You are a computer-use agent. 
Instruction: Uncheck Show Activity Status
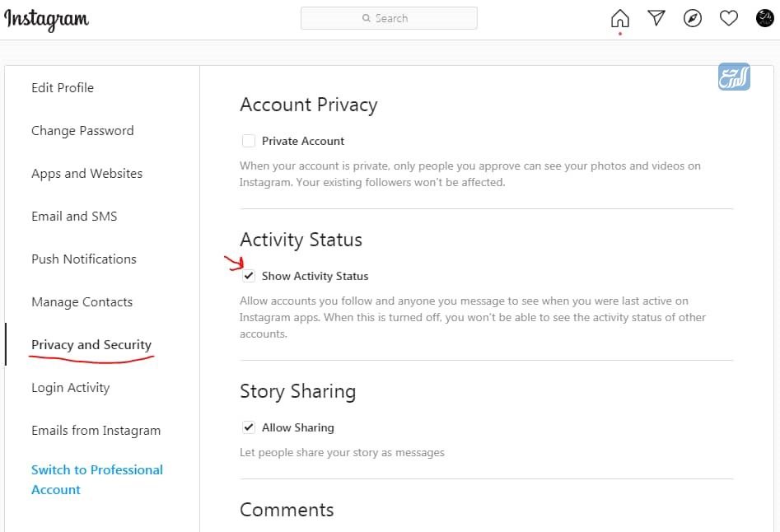tap(249, 275)
